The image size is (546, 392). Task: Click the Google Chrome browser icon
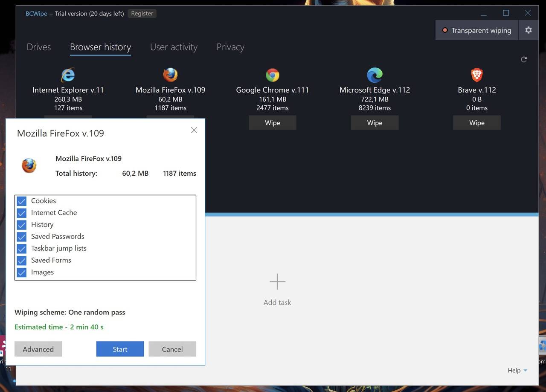(x=273, y=75)
